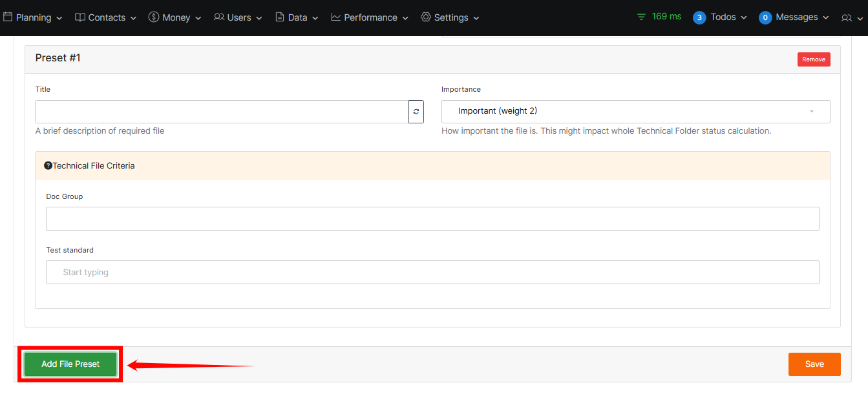Click the refresh icon beside Title field
The width and height of the screenshot is (868, 396).
tap(416, 112)
